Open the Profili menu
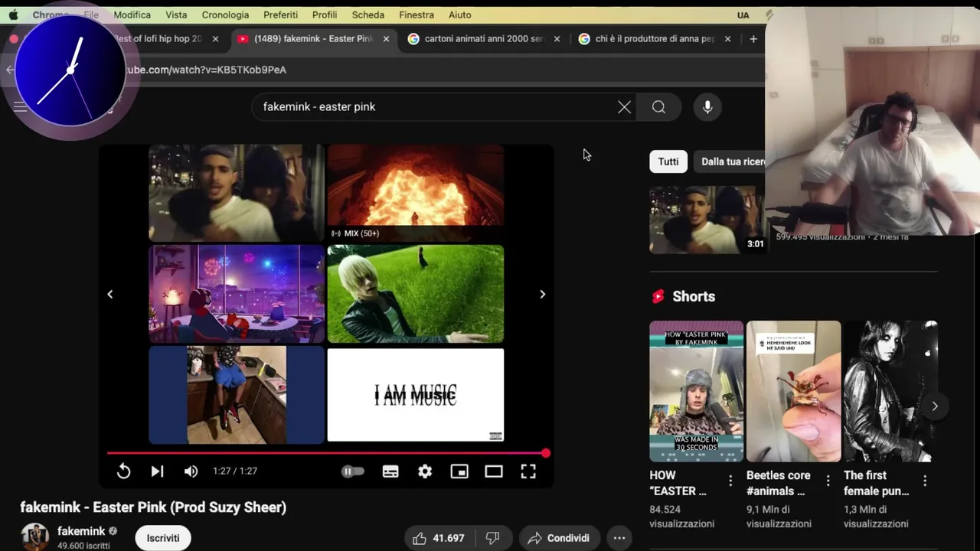980x551 pixels. [x=325, y=15]
